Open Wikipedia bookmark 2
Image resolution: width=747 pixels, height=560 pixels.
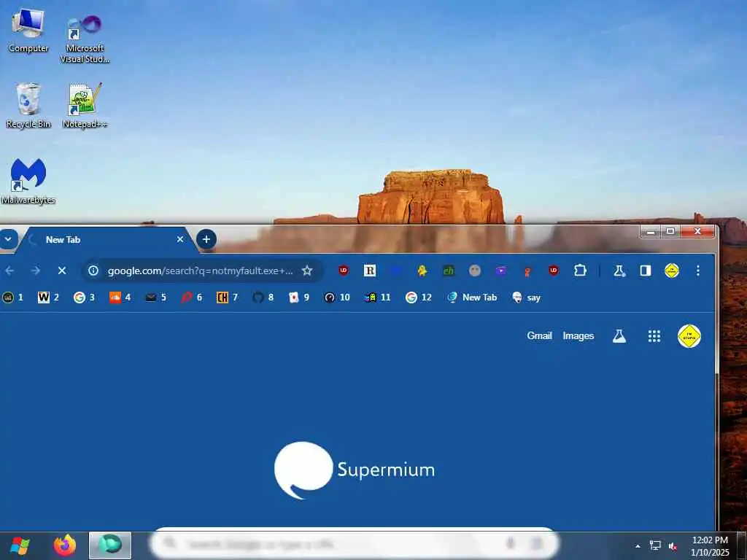[x=49, y=297]
